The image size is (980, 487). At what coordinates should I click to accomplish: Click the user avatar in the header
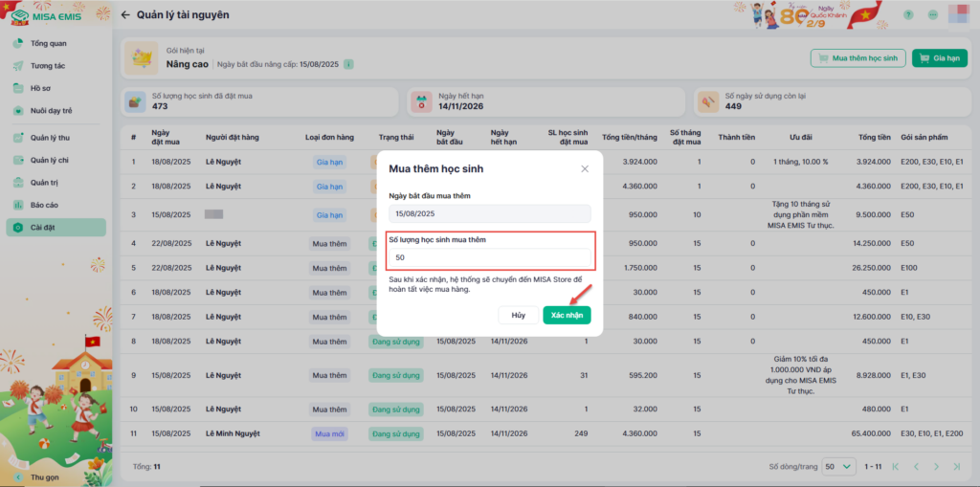pyautogui.click(x=956, y=14)
